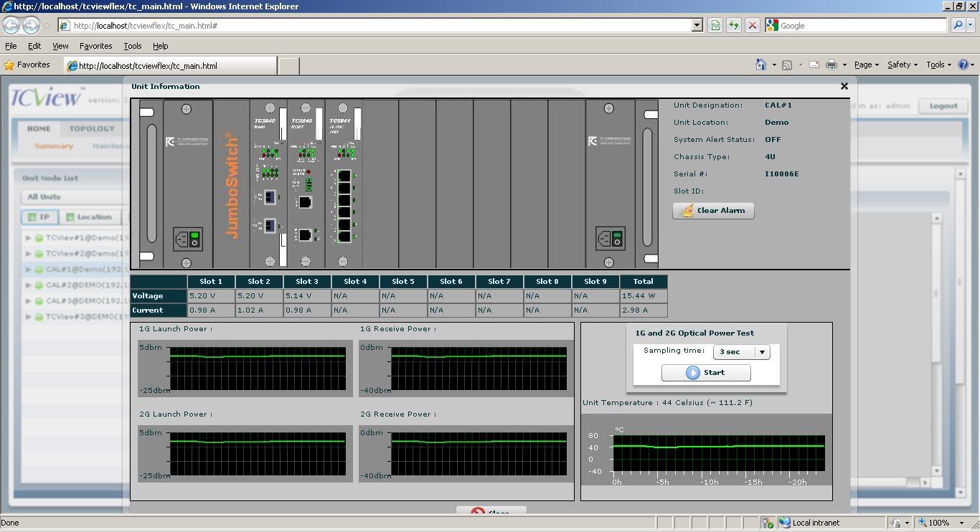The width and height of the screenshot is (980, 532).
Task: Click the 2G Receive Power graph
Action: pyautogui.click(x=466, y=454)
